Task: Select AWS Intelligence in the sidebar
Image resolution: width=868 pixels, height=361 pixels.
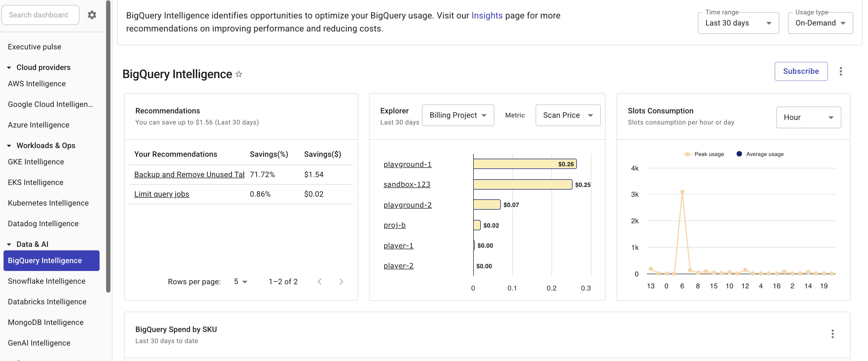Action: pyautogui.click(x=37, y=84)
